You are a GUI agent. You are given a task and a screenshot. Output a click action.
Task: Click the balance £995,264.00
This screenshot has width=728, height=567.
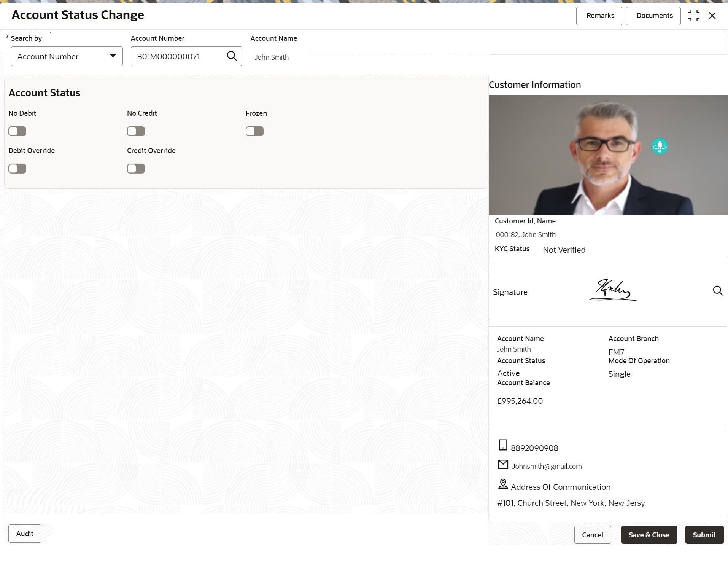click(520, 401)
